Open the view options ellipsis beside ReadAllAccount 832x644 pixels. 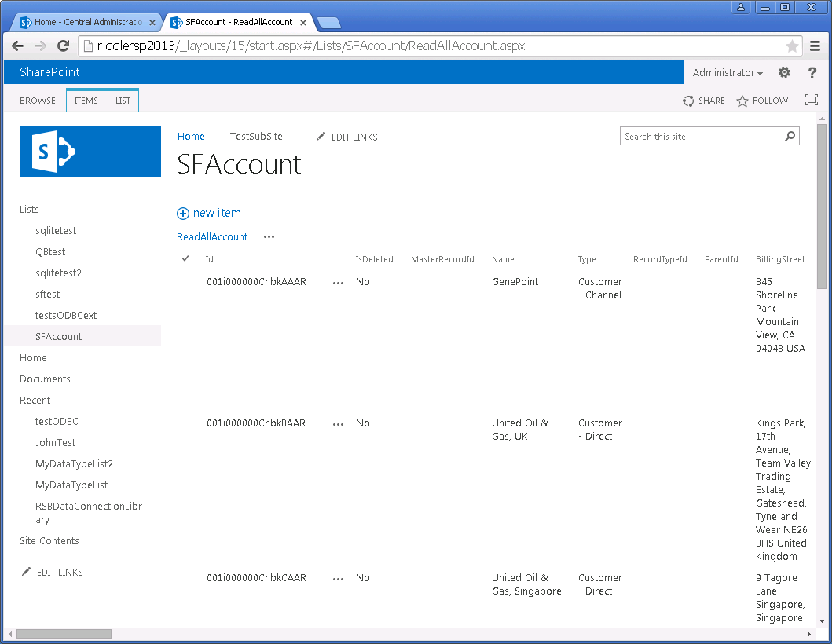[x=269, y=236]
